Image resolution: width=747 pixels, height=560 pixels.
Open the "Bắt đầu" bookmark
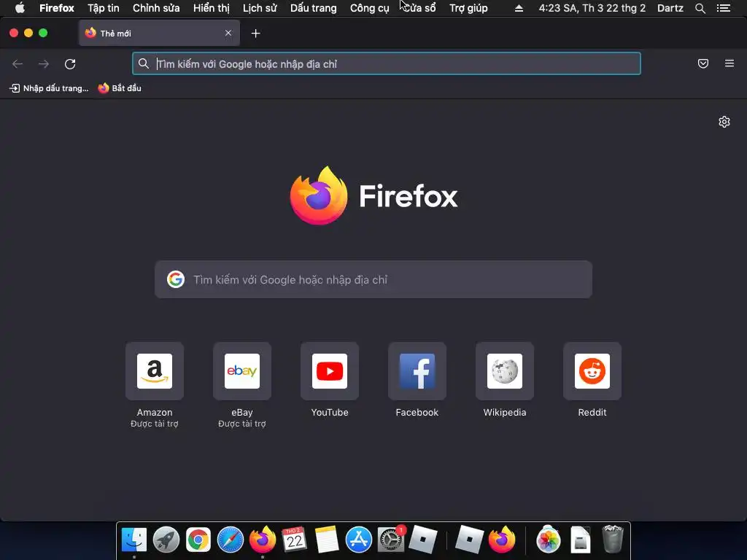(120, 88)
